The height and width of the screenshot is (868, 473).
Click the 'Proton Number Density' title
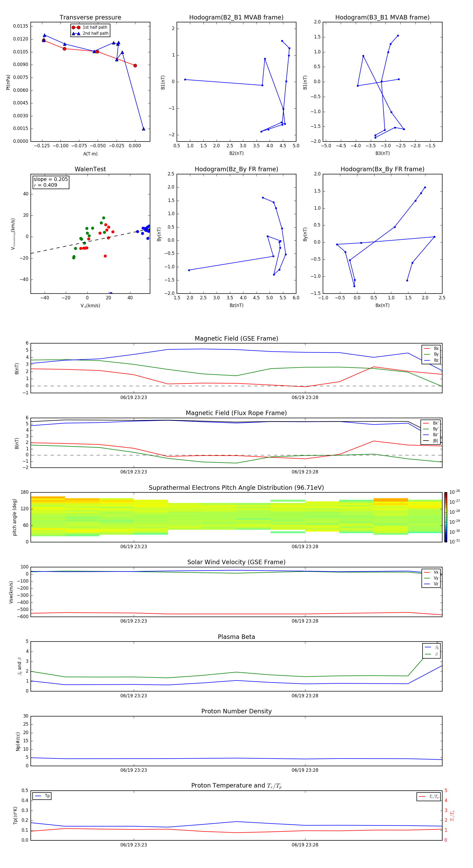[x=236, y=711]
